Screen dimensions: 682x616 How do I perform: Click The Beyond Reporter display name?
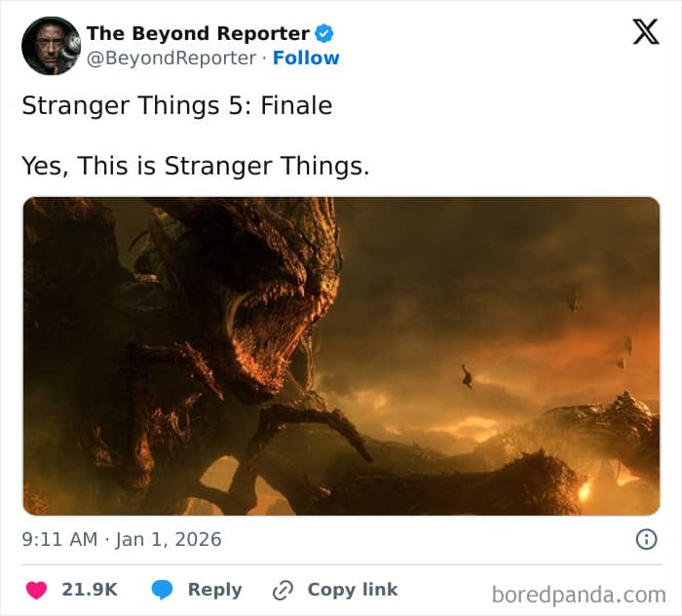tap(198, 33)
